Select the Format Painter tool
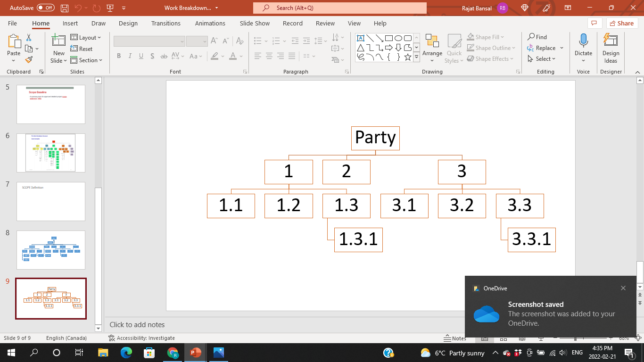The width and height of the screenshot is (644, 362). pos(28,59)
